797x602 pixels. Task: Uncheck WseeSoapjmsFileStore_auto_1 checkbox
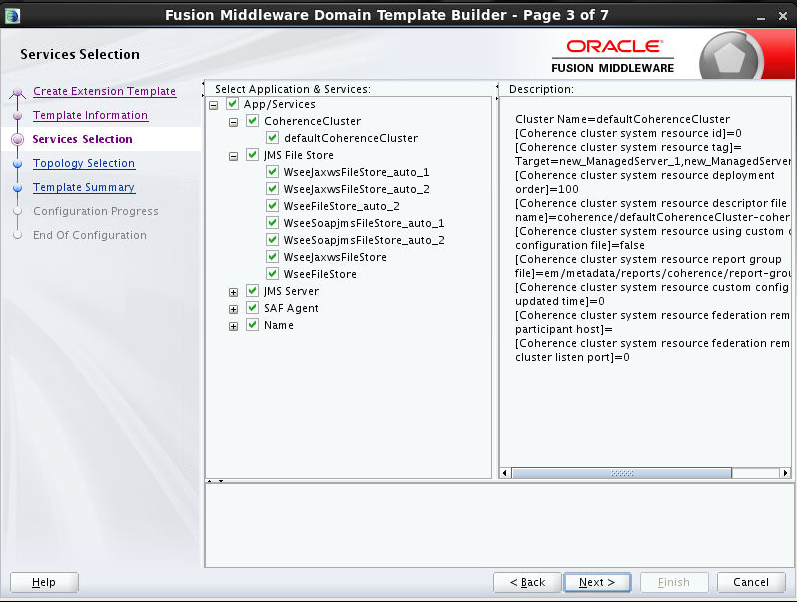coord(272,223)
